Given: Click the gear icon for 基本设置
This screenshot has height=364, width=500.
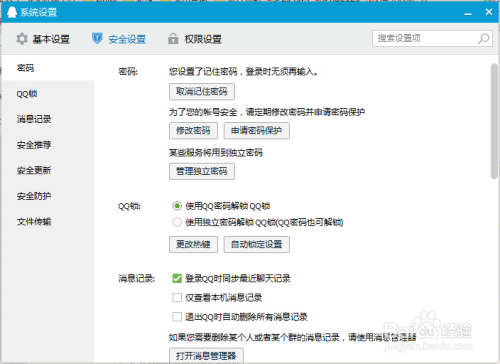Looking at the screenshot, I should tap(22, 39).
